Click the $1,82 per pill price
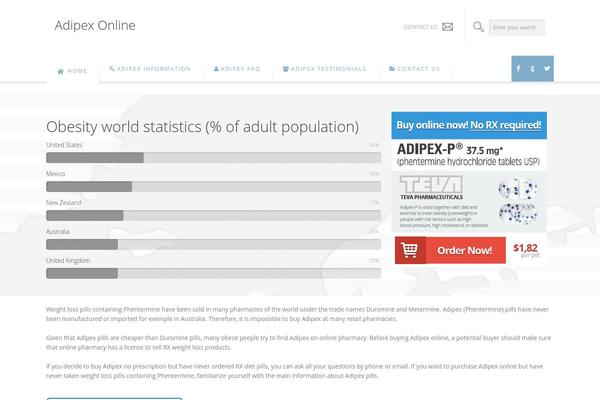Viewport: 600px width, 400px height. (x=525, y=250)
